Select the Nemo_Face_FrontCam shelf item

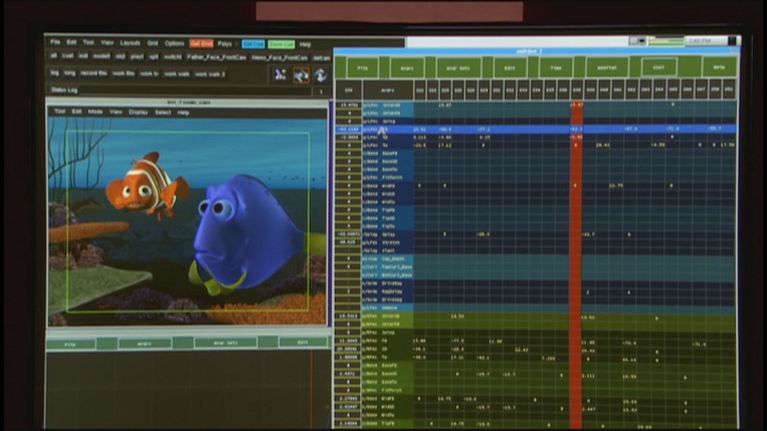tap(279, 57)
